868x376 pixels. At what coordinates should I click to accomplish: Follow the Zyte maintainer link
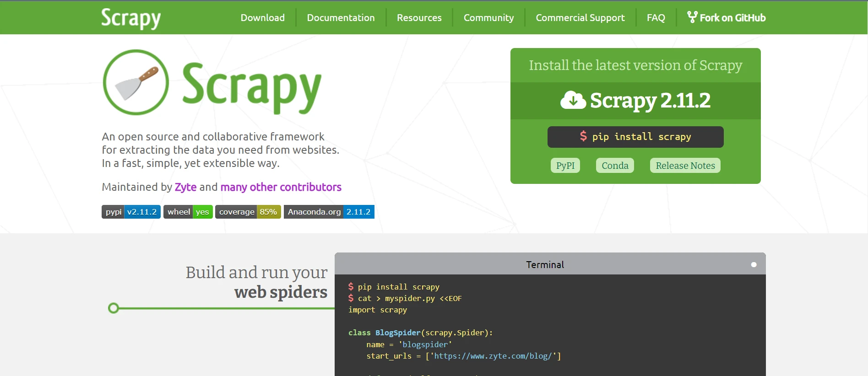click(185, 187)
